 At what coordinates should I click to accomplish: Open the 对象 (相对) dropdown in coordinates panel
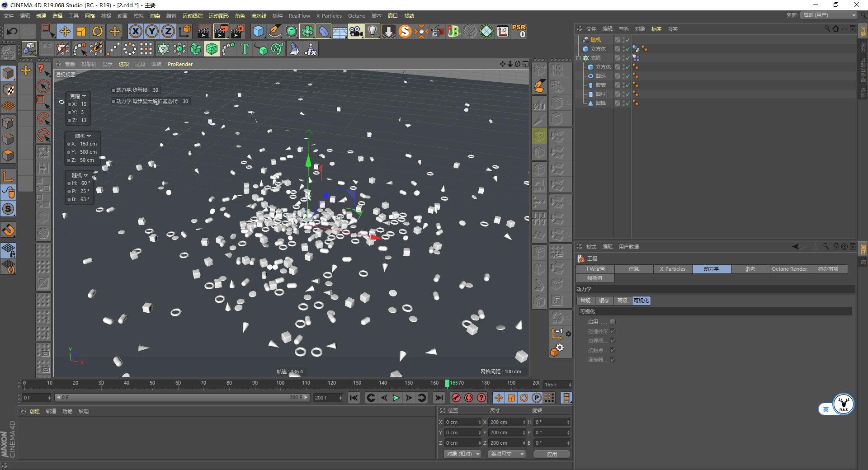pos(462,454)
